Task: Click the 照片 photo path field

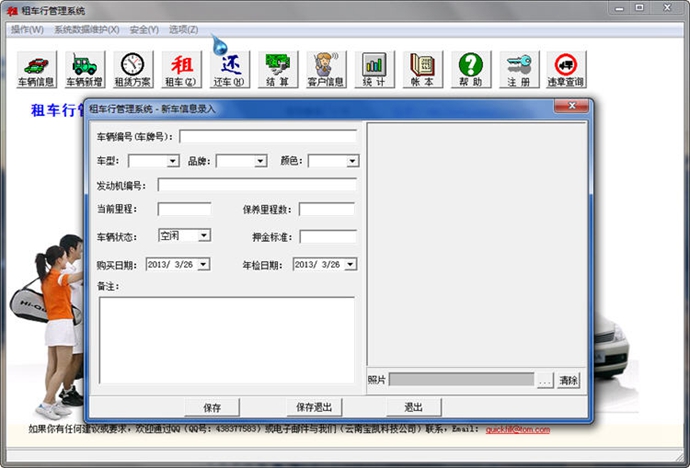Action: pos(462,380)
